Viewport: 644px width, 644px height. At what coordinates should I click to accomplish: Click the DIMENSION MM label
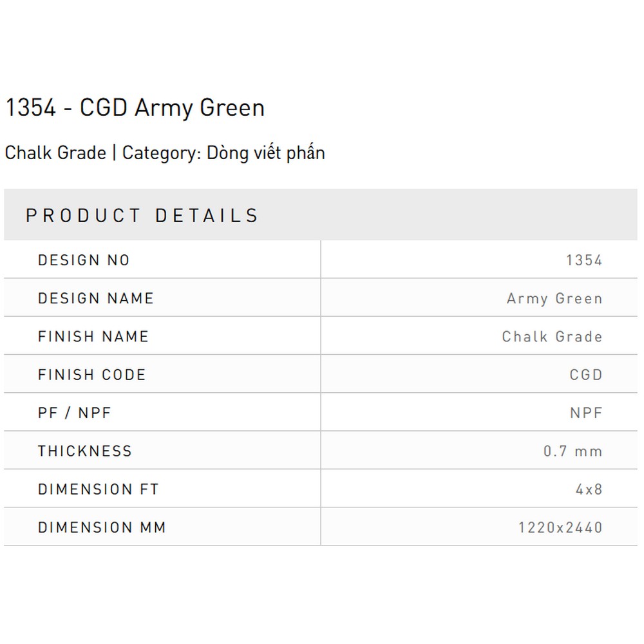coord(102,527)
